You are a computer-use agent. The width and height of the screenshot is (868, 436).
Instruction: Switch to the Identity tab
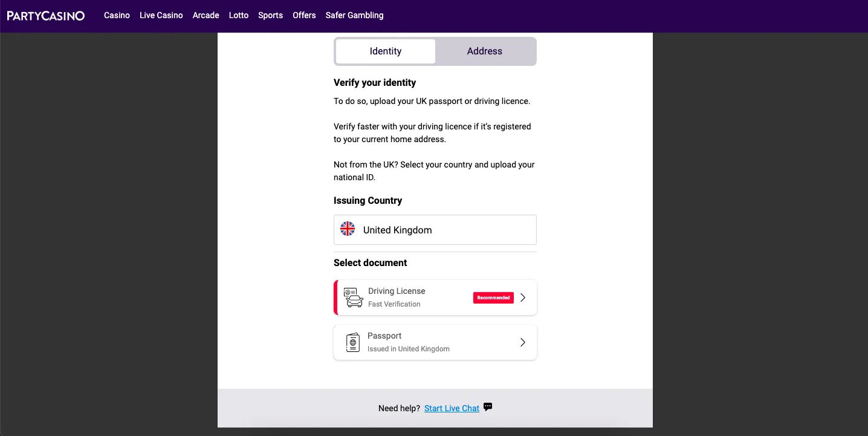(385, 51)
